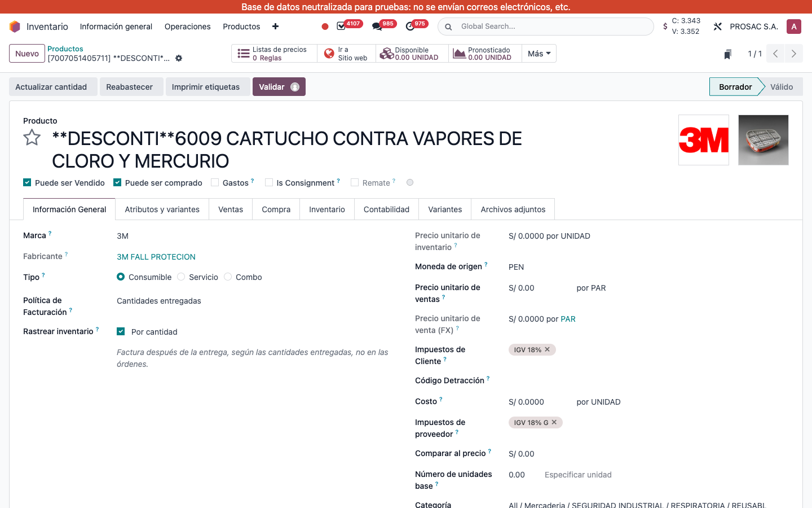Switch to Inventario tab

point(327,209)
